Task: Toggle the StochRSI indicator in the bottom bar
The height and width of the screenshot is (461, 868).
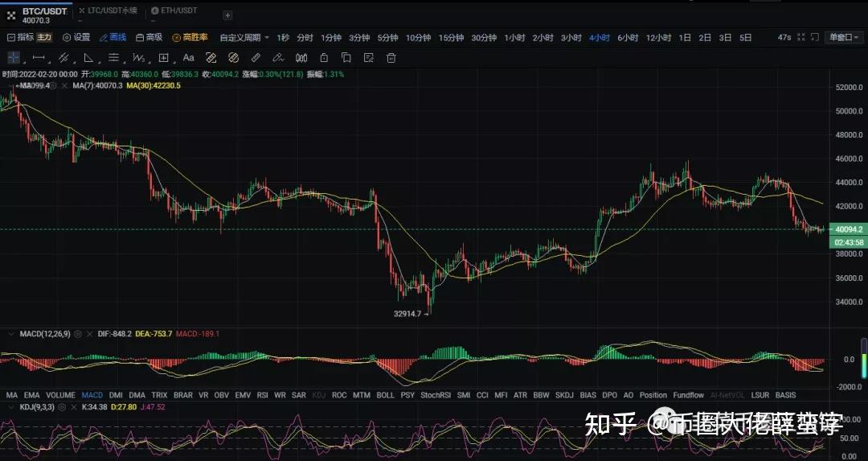Action: [x=436, y=395]
